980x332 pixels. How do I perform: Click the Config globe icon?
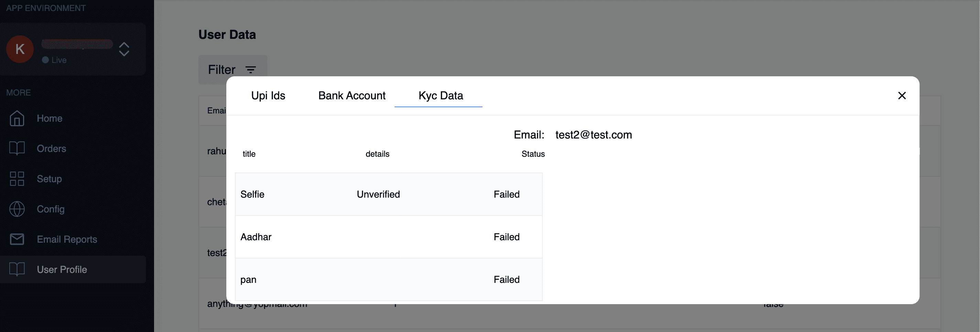(x=17, y=209)
